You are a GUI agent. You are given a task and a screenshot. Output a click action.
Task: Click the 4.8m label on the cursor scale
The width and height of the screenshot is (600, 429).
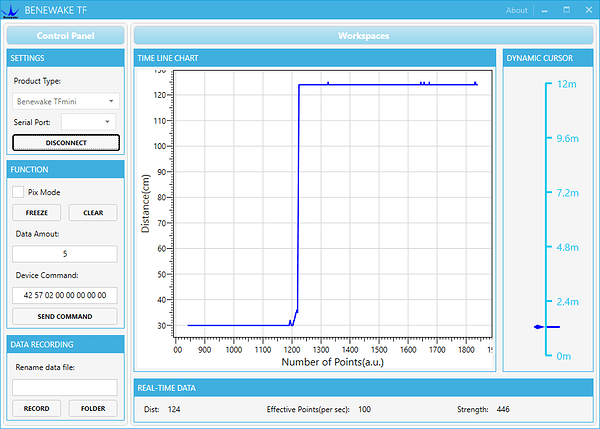567,247
